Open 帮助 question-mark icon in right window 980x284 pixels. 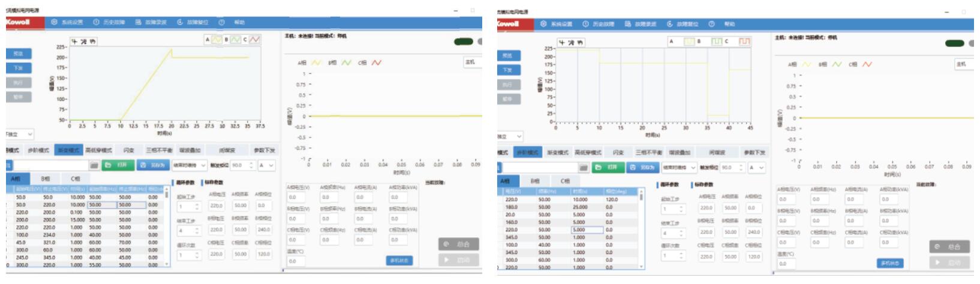711,24
